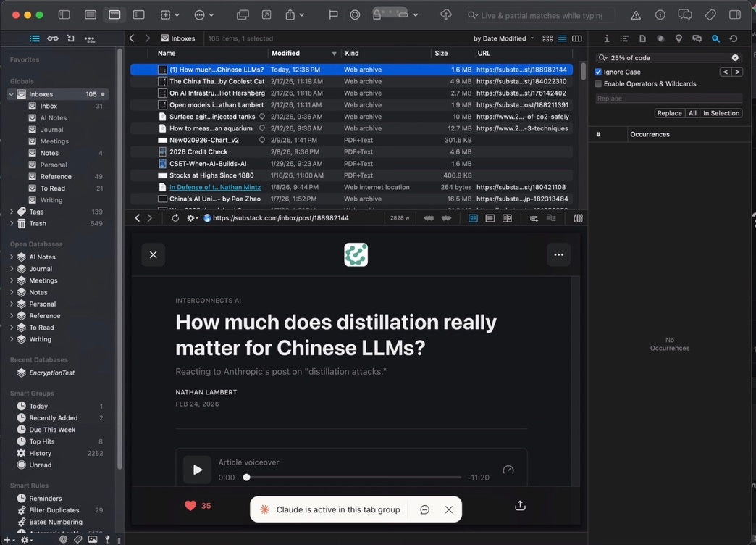Click the Share icon in top toolbar
Image resolution: width=756 pixels, height=545 pixels.
(x=290, y=15)
